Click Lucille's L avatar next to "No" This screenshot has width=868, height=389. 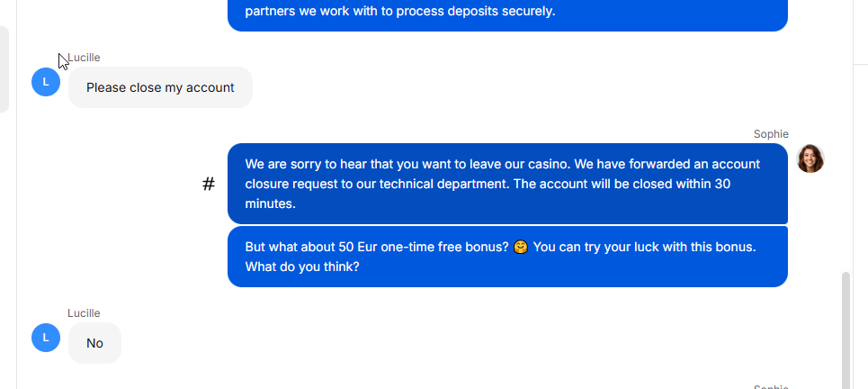46,338
